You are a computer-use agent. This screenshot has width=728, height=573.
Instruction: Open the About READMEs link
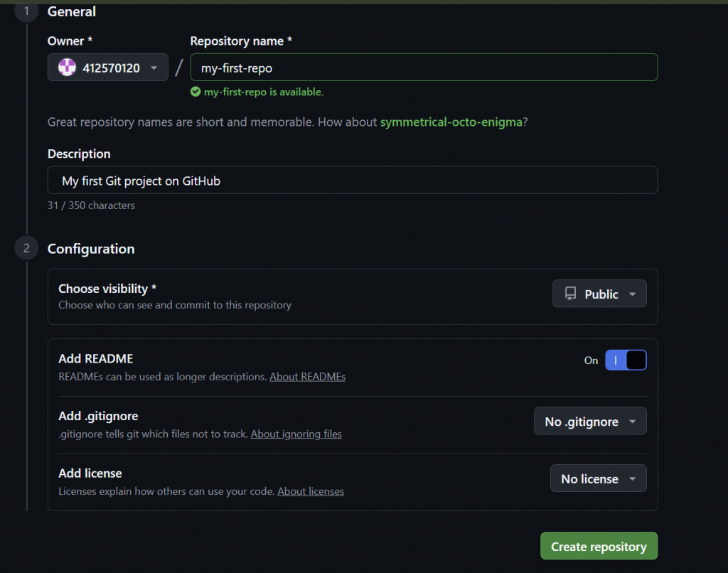307,377
